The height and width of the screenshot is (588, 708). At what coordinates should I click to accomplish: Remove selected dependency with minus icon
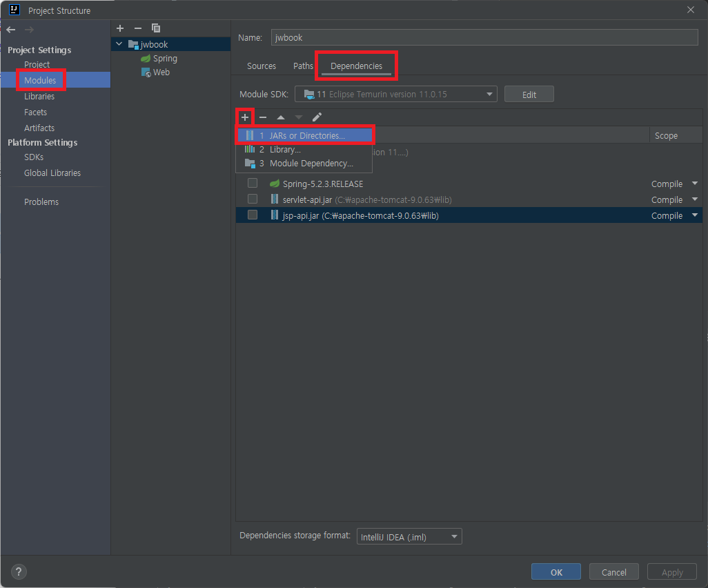[x=263, y=117]
